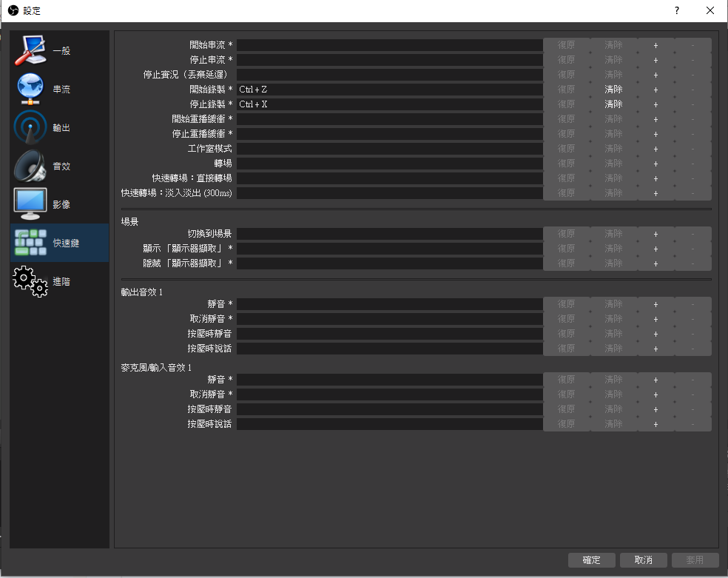Click the help question mark in title bar
Image resolution: width=728 pixels, height=578 pixels.
pyautogui.click(x=677, y=10)
